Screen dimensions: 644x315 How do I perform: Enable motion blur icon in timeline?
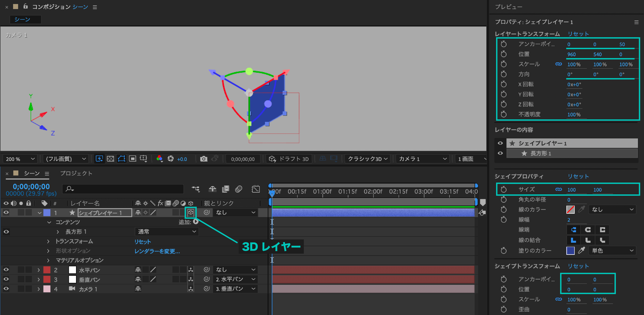click(x=239, y=189)
